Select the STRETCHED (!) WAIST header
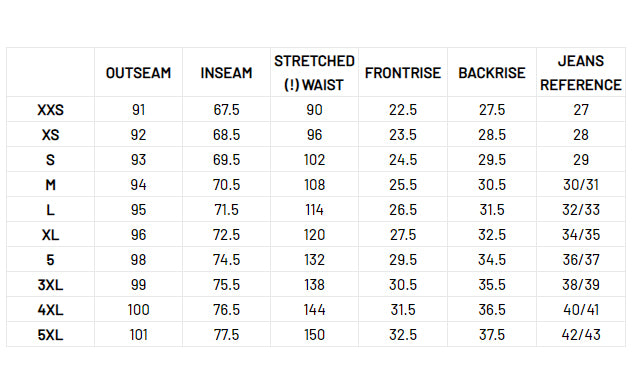This screenshot has width=633, height=369. click(x=314, y=73)
